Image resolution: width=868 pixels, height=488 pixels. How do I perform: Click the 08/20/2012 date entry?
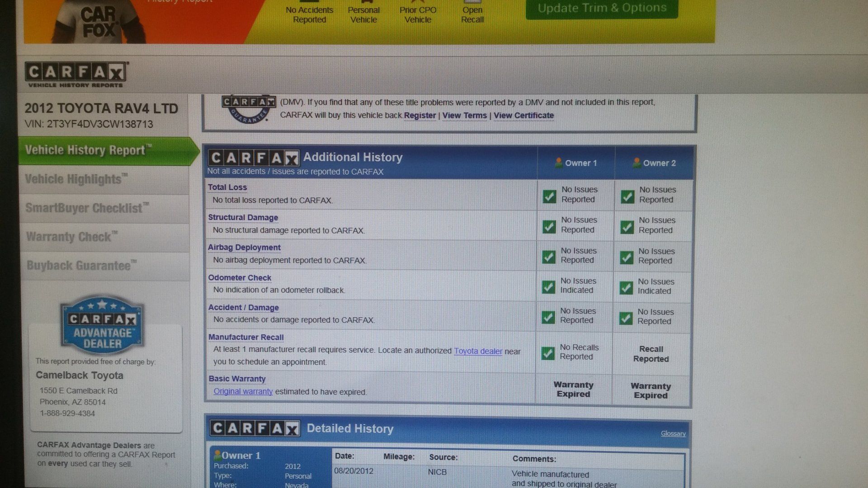click(x=354, y=471)
